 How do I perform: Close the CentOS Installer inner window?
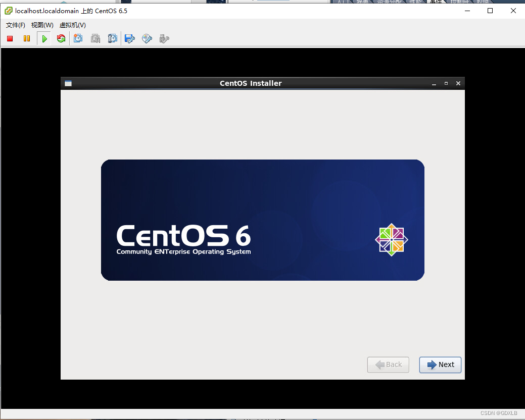click(458, 83)
